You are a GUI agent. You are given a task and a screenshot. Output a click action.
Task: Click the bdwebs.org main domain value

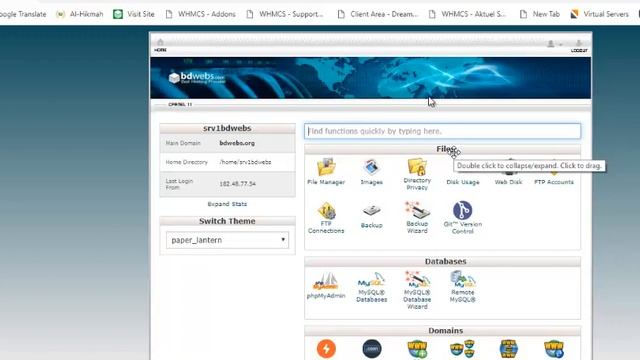click(x=237, y=143)
